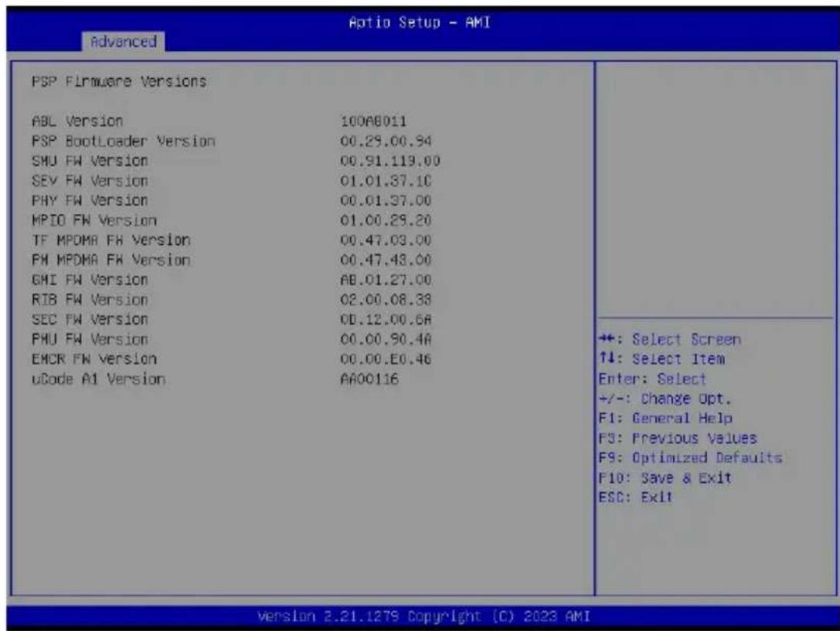The width and height of the screenshot is (840, 631).
Task: Select the GMI FW Version label
Action: click(x=90, y=280)
